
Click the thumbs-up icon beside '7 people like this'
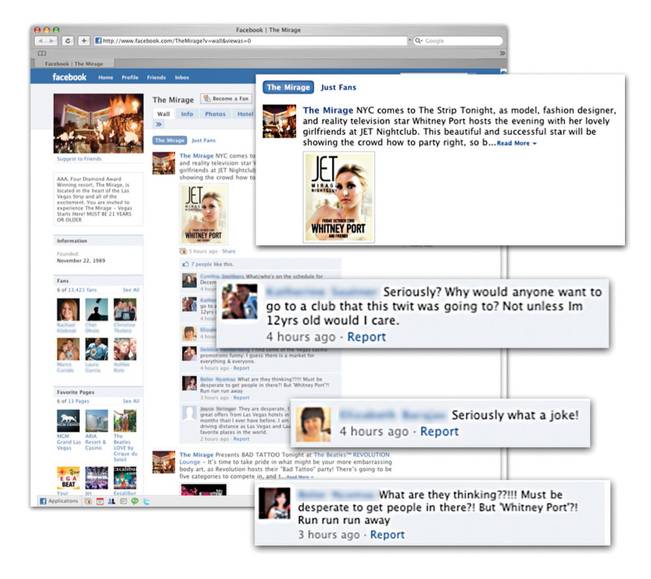coord(186,264)
